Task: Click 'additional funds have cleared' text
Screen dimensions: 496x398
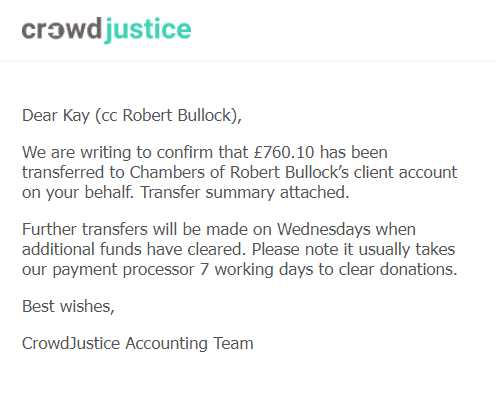Action: (x=134, y=249)
